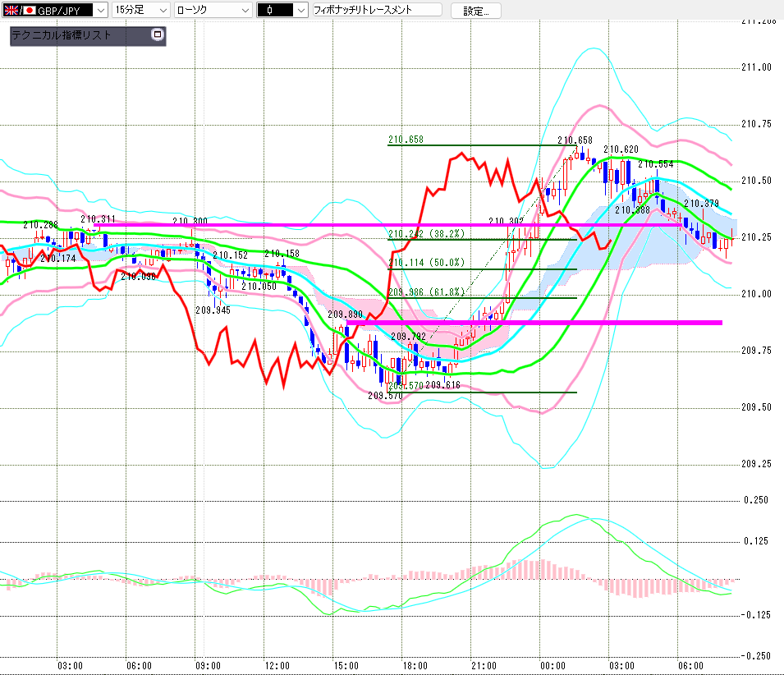Select the lower magenta horizontal line
Screen dimensions: 784x675
click(534, 323)
